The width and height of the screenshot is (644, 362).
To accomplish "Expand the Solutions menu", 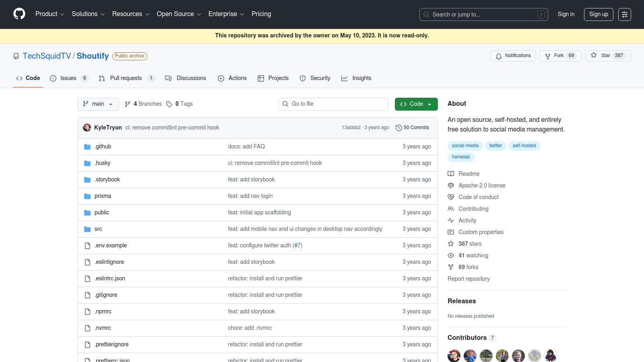I will (88, 14).
